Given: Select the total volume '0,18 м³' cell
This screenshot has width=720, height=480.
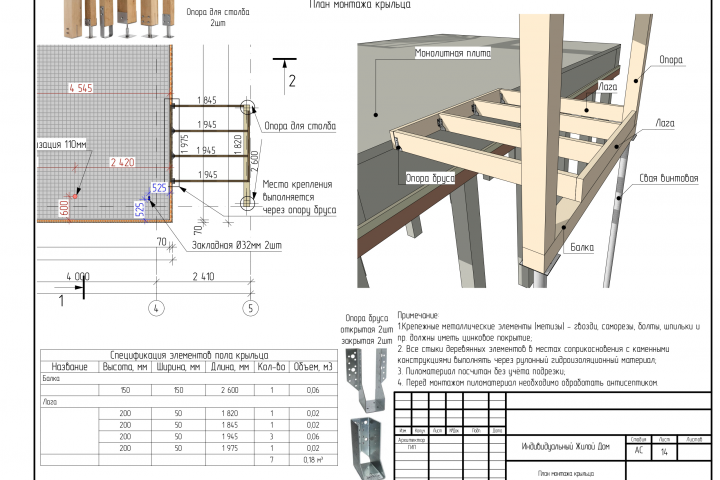Looking at the screenshot, I should pos(313,459).
